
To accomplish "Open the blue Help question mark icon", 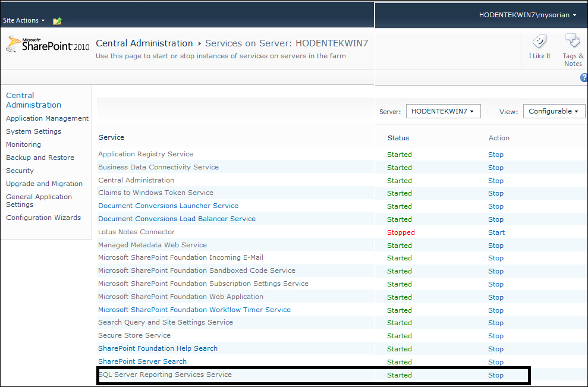I will pyautogui.click(x=583, y=77).
